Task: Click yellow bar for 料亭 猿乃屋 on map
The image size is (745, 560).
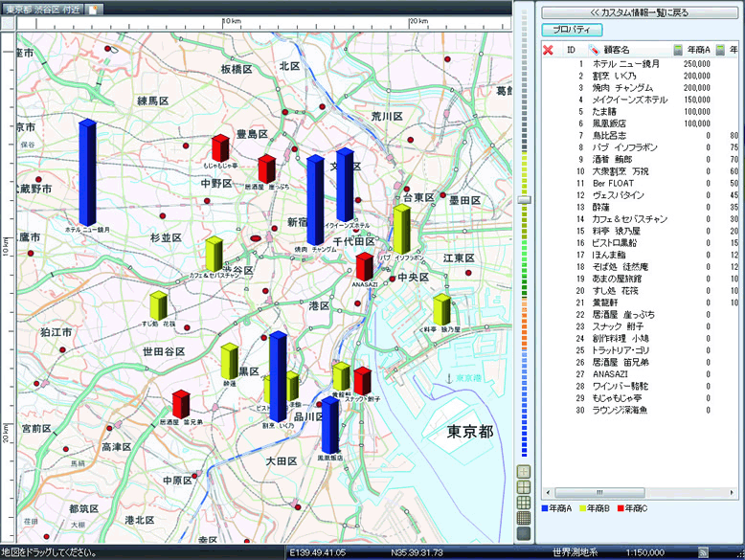Action: 441,310
